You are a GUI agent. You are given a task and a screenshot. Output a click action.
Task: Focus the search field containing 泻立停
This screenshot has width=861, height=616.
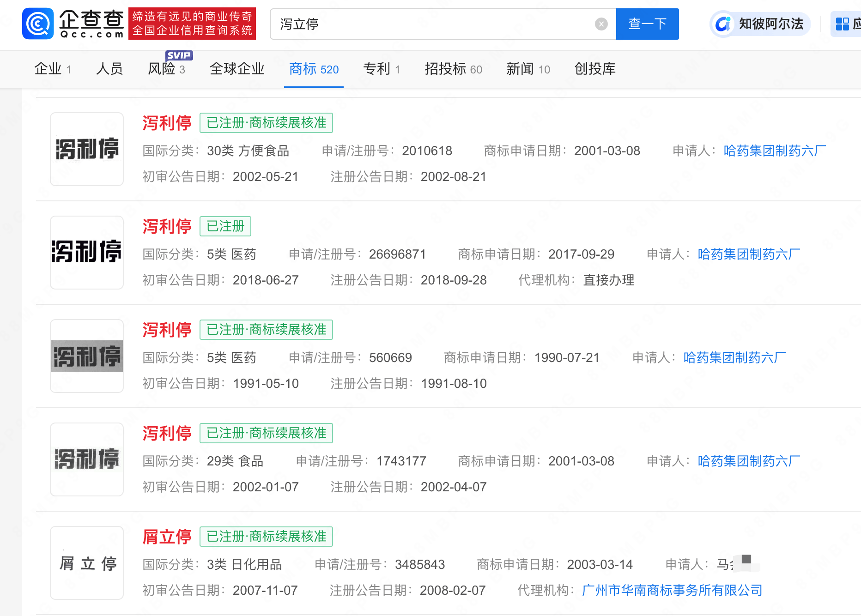point(443,24)
